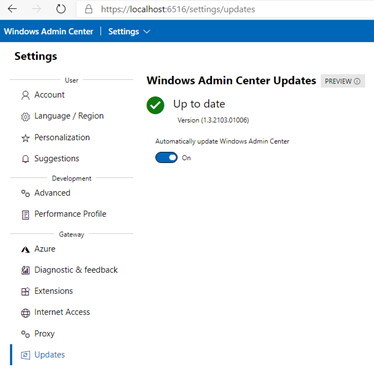
Task: Click the Azure logo icon
Action: pyautogui.click(x=25, y=249)
